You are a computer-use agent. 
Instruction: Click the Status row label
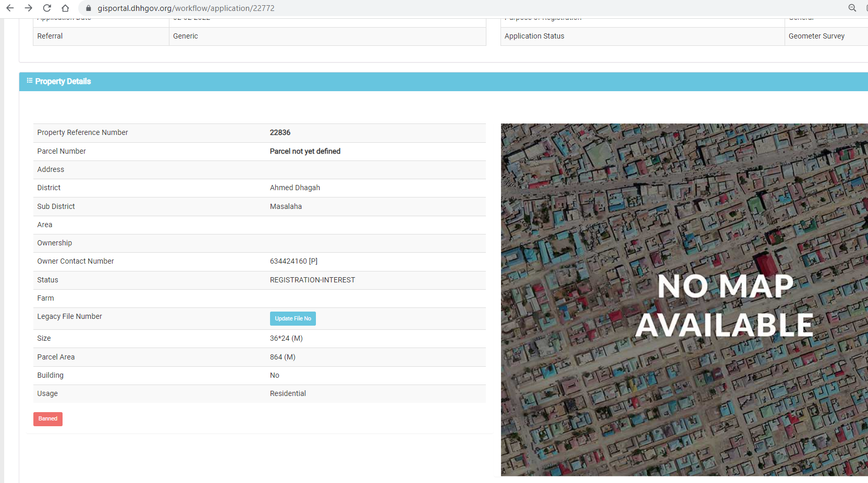pyautogui.click(x=47, y=280)
